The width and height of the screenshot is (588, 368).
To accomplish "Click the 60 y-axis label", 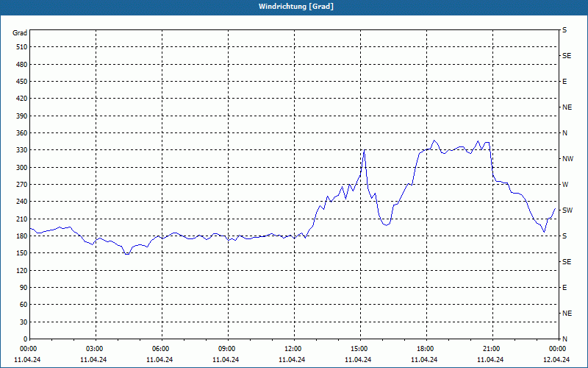I will point(24,305).
